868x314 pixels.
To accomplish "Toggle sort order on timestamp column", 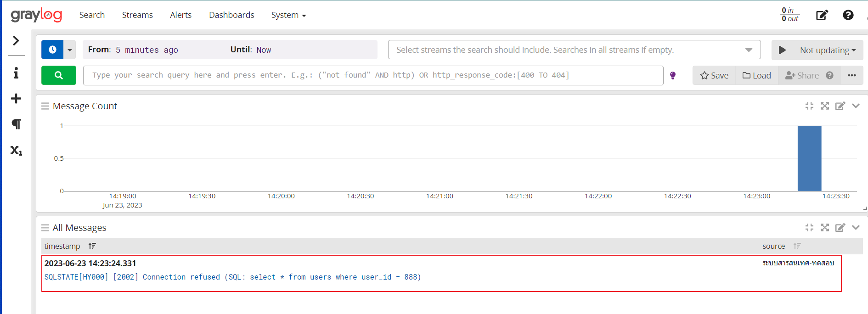I will point(92,246).
